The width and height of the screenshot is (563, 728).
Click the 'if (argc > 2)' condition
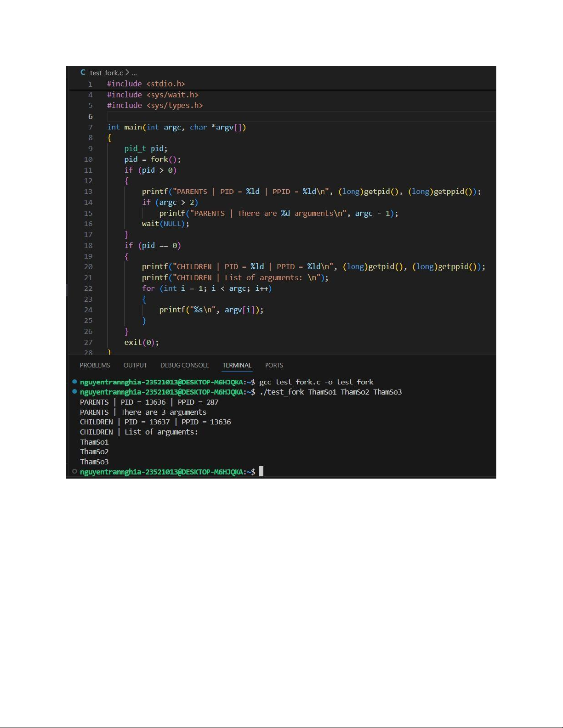170,202
